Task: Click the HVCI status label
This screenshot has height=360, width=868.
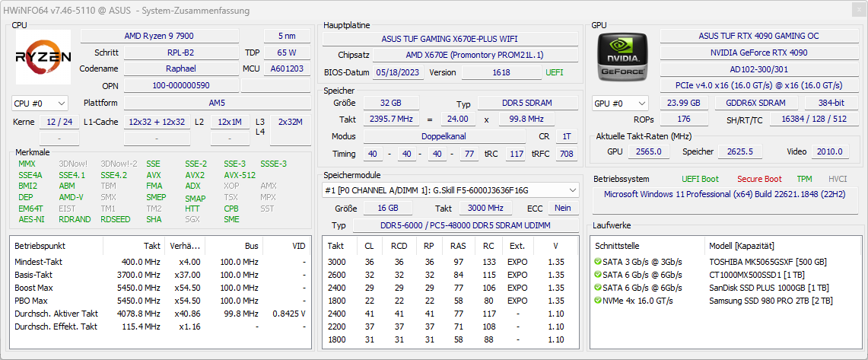Action: 838,179
